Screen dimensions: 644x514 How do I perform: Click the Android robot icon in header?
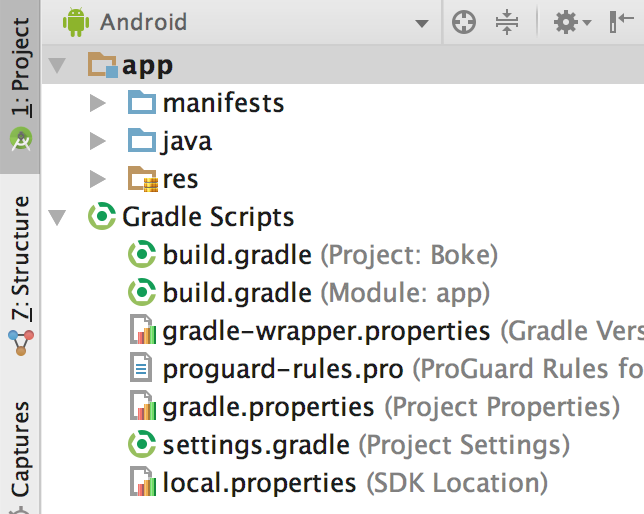[75, 22]
